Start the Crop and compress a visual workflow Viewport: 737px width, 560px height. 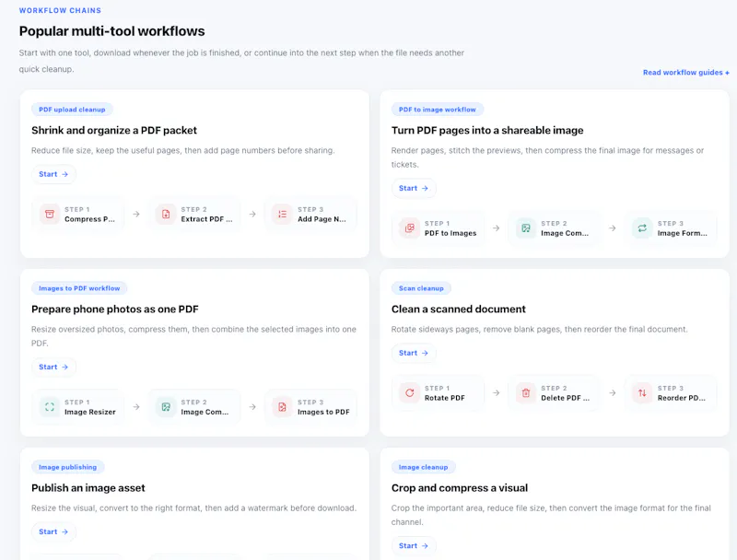tap(414, 546)
